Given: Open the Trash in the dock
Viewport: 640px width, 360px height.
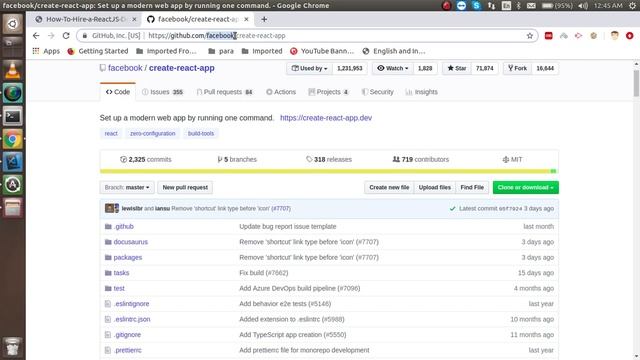Looking at the screenshot, I should [x=13, y=346].
